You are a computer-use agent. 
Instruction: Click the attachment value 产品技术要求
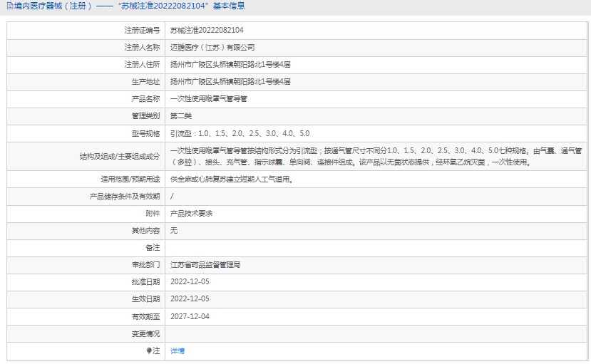pyautogui.click(x=192, y=214)
